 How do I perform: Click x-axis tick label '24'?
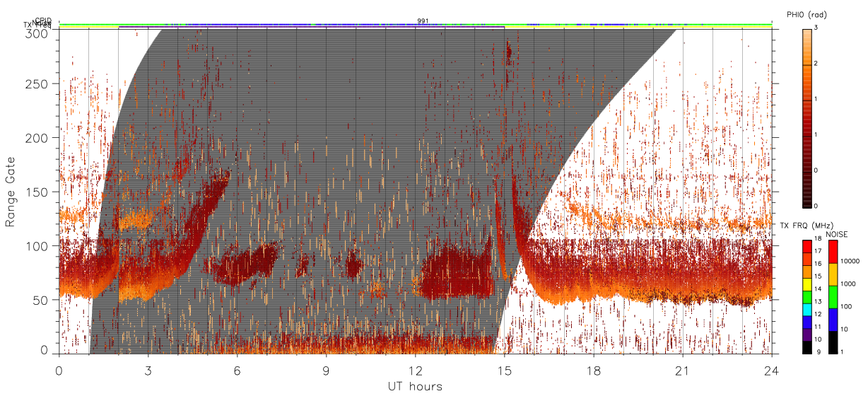click(771, 371)
